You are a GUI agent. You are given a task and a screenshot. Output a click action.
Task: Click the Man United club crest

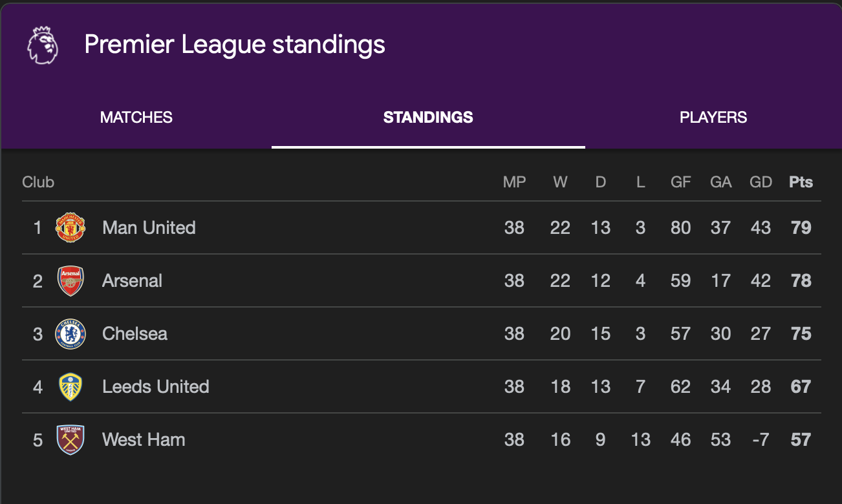pyautogui.click(x=70, y=227)
